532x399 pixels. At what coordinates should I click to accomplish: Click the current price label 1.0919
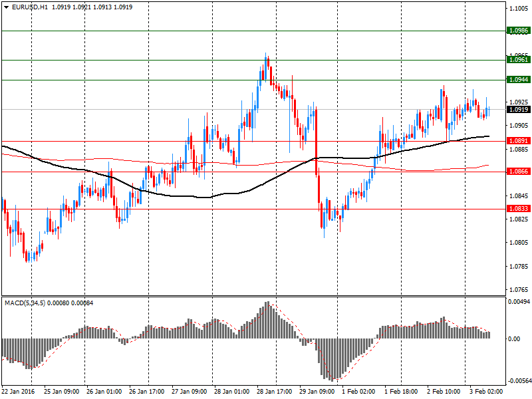[519, 110]
